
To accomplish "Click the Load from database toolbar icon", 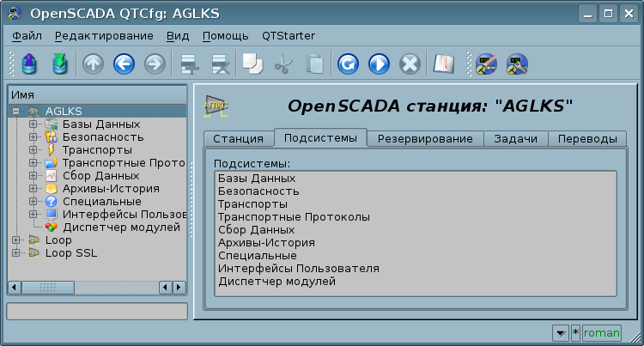I will click(x=28, y=64).
